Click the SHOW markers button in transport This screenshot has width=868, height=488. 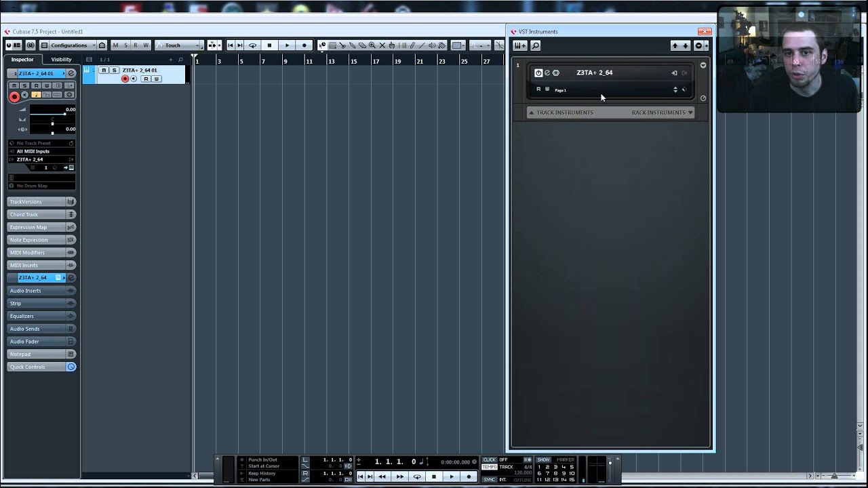coord(543,460)
